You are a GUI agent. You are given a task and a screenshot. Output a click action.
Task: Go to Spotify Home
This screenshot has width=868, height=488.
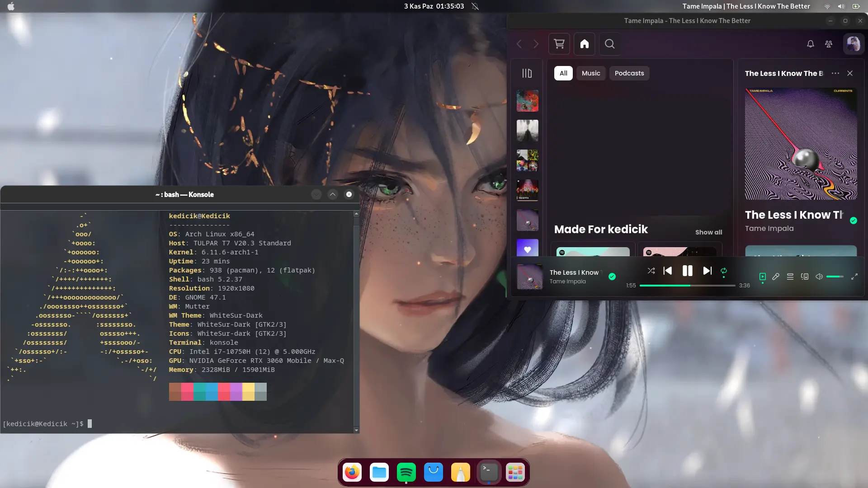[585, 44]
